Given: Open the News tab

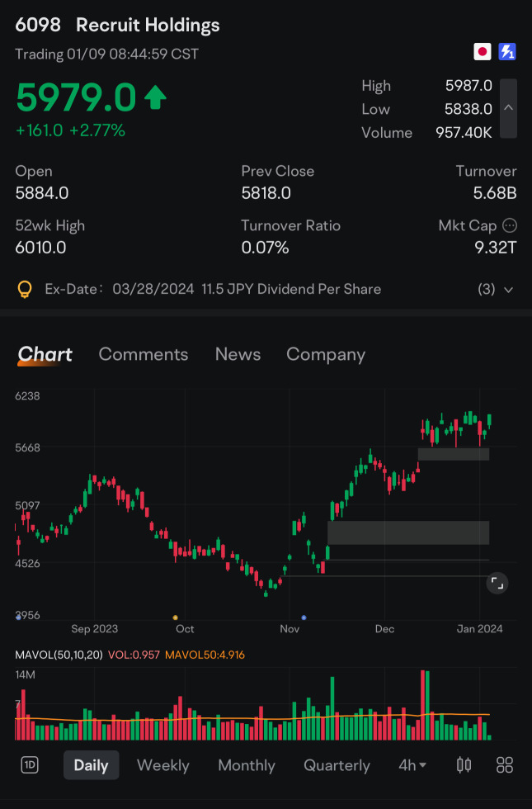Looking at the screenshot, I should point(238,354).
